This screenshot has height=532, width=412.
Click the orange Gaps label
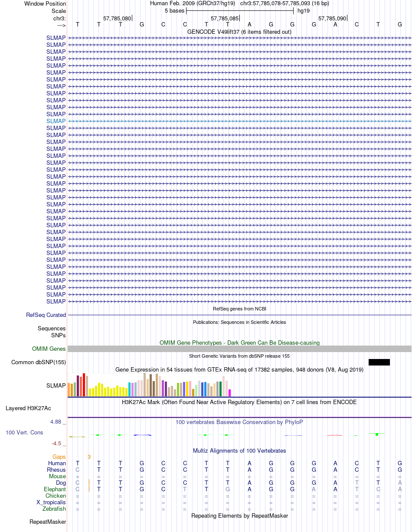point(59,457)
